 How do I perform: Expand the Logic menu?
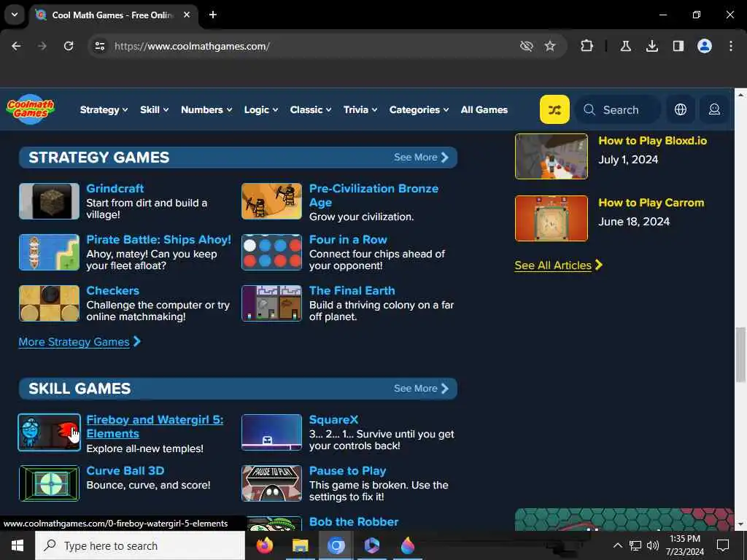click(x=261, y=109)
